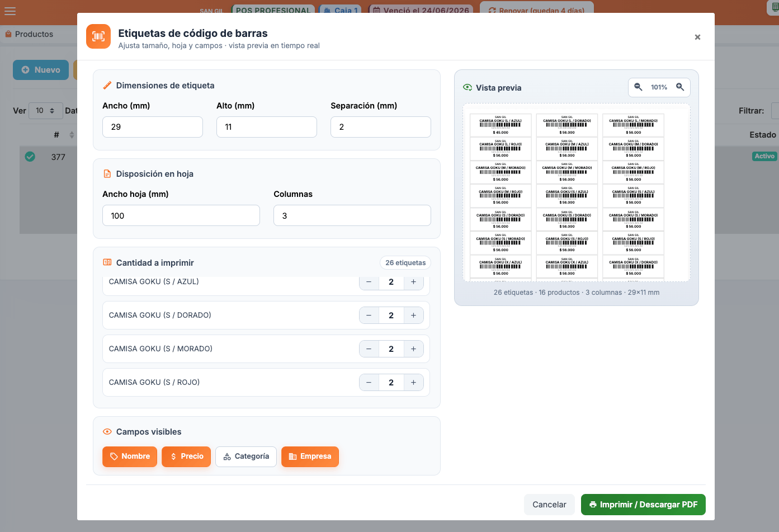779x532 pixels.
Task: Decrease quantity for CAMISA GOKU (S / AZUL)
Action: [369, 283]
